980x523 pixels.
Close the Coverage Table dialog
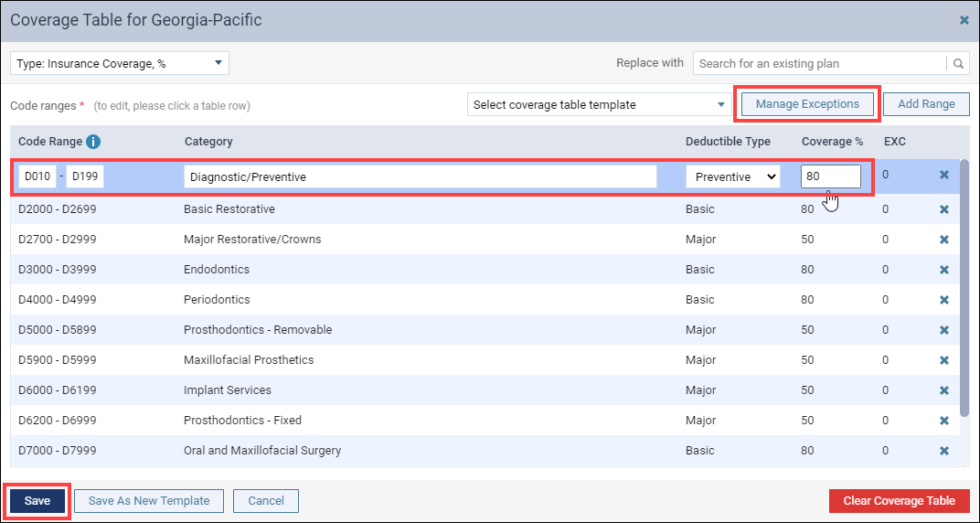(x=964, y=20)
